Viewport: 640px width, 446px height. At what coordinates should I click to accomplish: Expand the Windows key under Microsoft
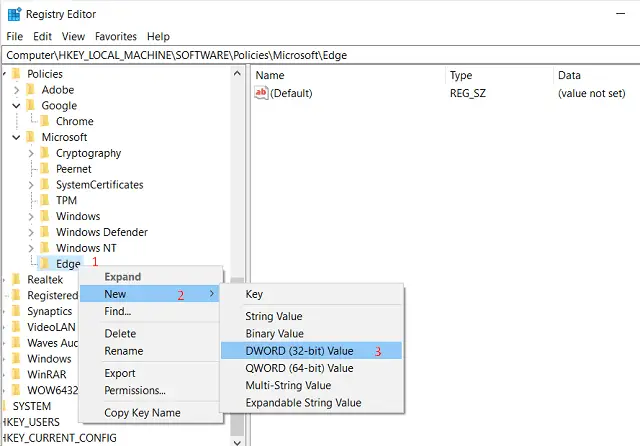point(31,216)
